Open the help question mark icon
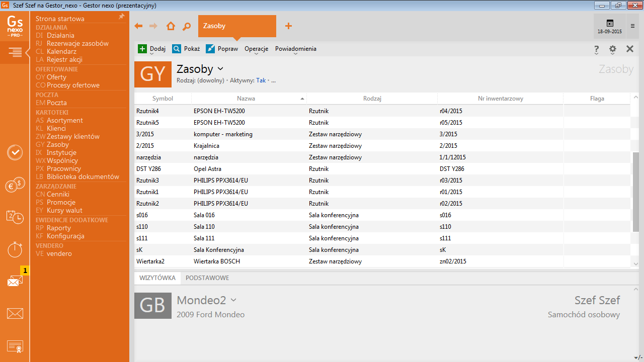Viewport: 644px width, 362px height. (x=597, y=49)
